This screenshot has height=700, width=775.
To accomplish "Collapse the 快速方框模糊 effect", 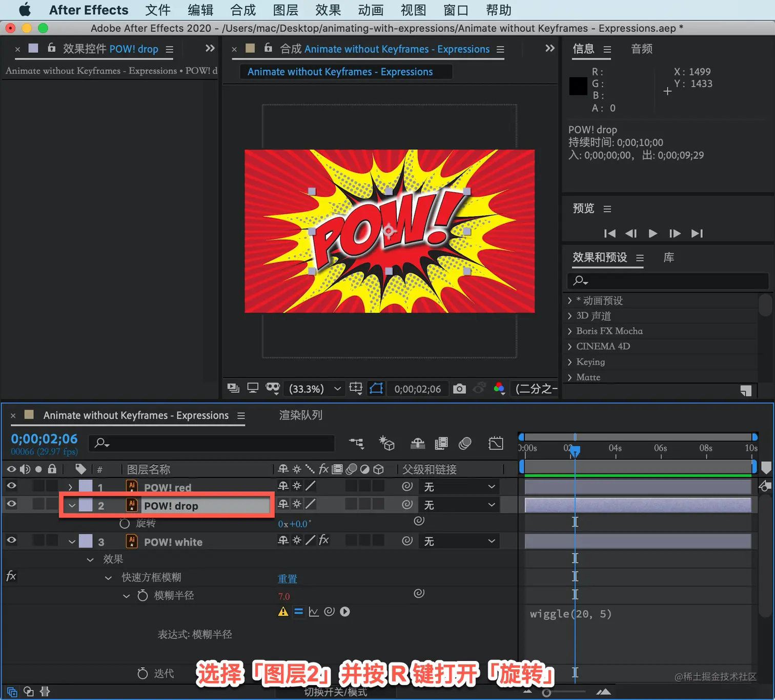I will (108, 578).
